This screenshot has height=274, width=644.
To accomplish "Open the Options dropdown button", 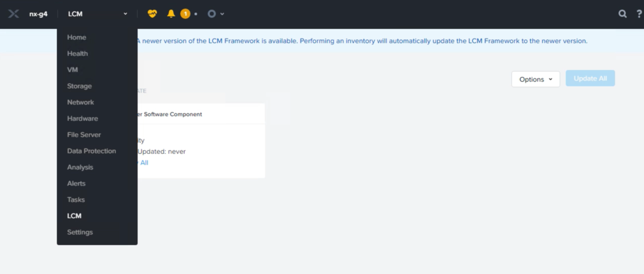I will [x=536, y=79].
